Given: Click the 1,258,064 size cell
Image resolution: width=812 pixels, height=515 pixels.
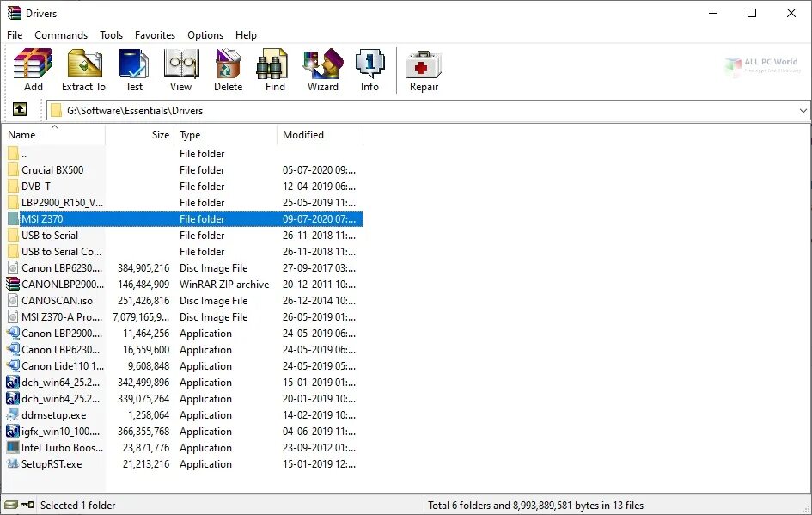Looking at the screenshot, I should (x=149, y=415).
